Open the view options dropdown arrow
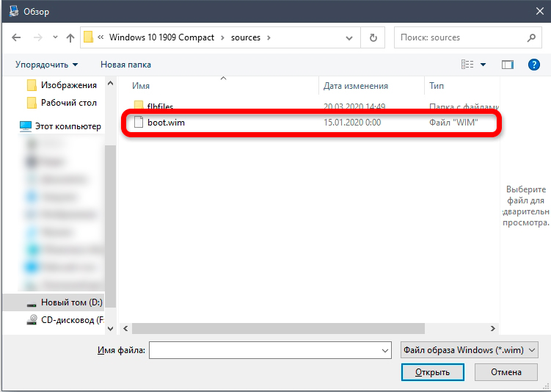 point(484,65)
